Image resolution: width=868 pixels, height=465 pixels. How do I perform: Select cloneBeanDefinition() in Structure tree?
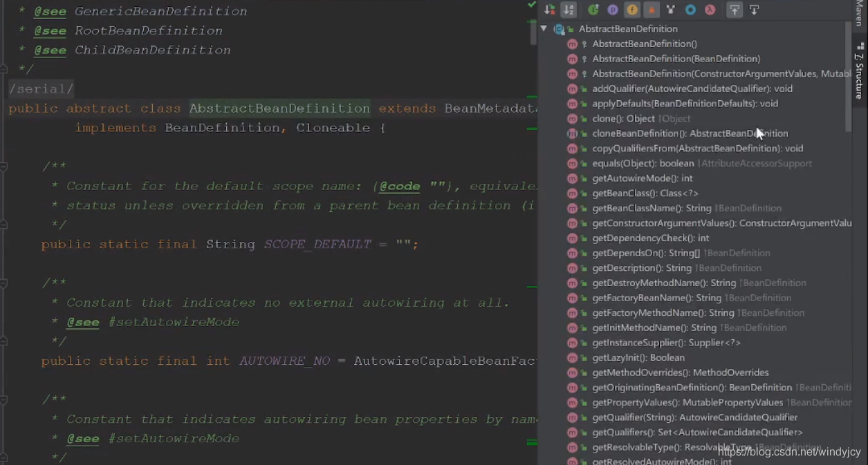690,133
